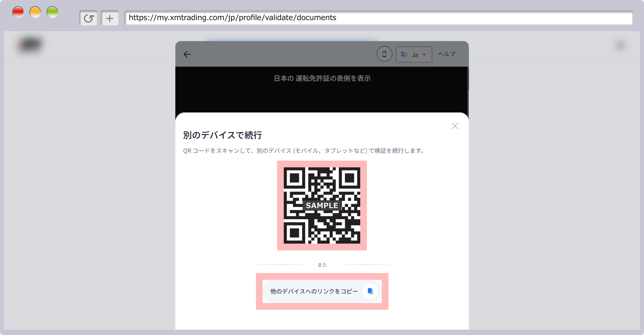Image resolution: width=644 pixels, height=335 pixels.
Task: Go back with the left arrow
Action: point(187,54)
